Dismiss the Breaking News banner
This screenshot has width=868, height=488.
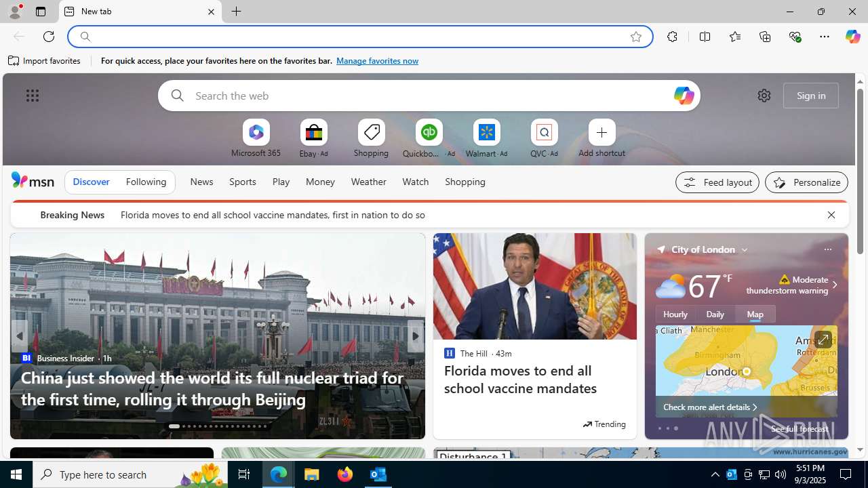(x=831, y=215)
